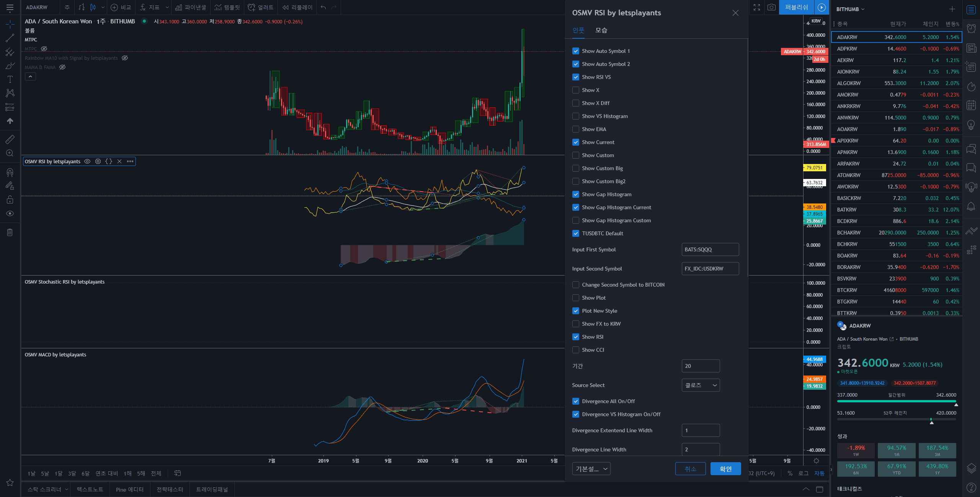Lock all drawing tools

[10, 200]
